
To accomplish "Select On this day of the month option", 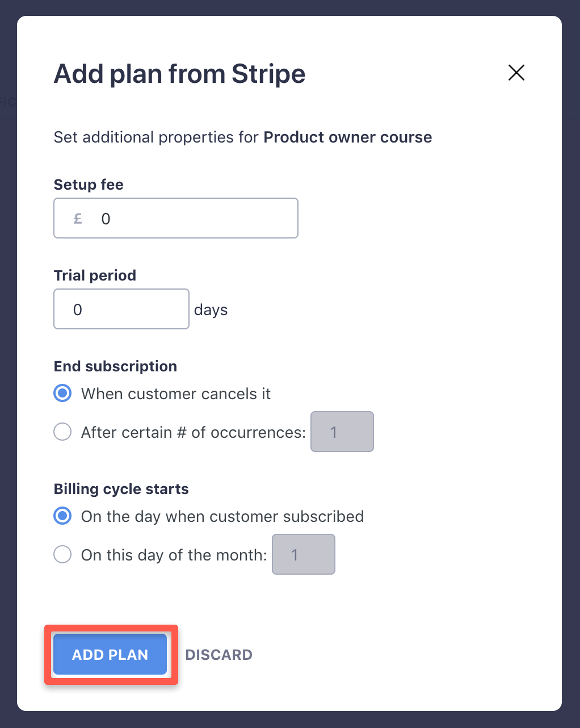I will pyautogui.click(x=62, y=554).
